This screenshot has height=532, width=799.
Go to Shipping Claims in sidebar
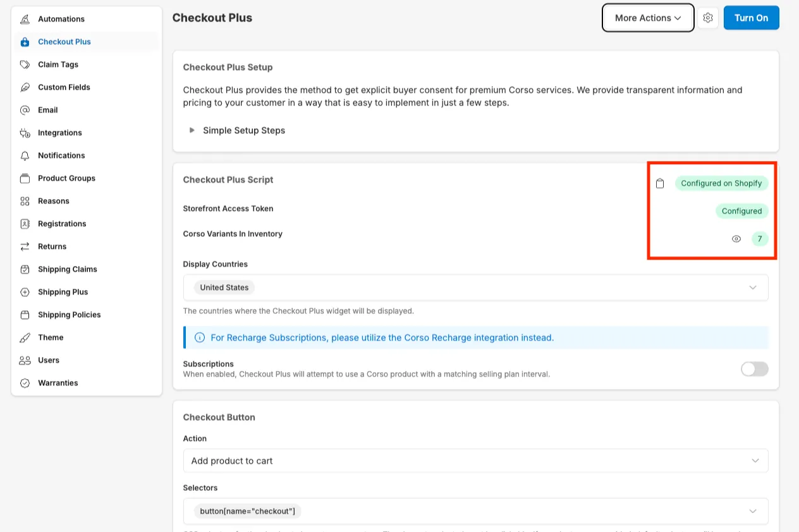point(67,269)
